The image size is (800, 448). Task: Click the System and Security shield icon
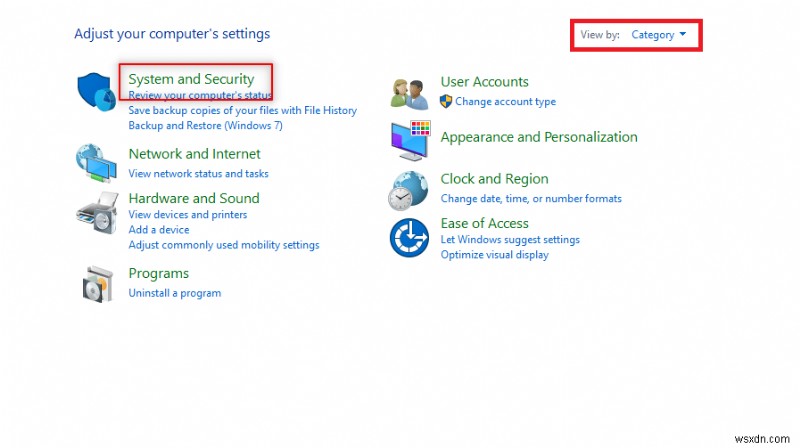pos(98,91)
